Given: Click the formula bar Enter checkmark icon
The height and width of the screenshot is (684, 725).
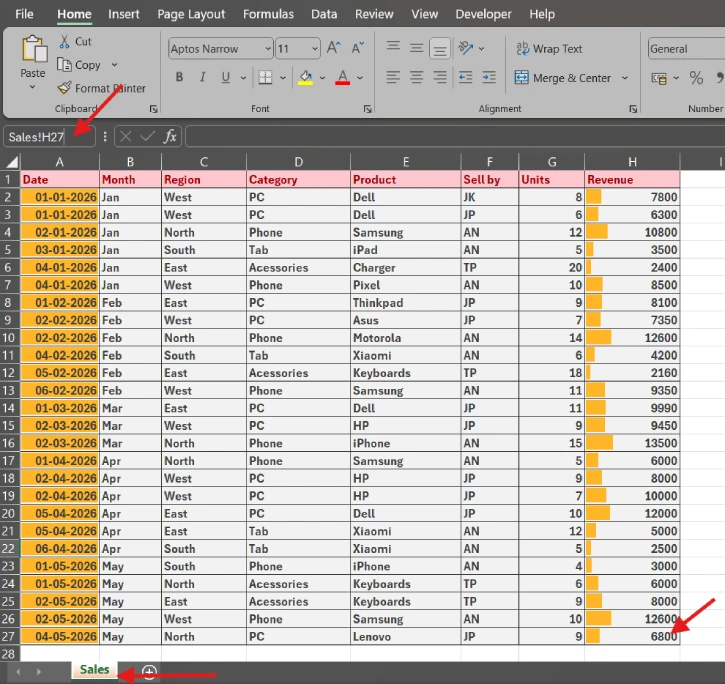Looking at the screenshot, I should tap(147, 136).
